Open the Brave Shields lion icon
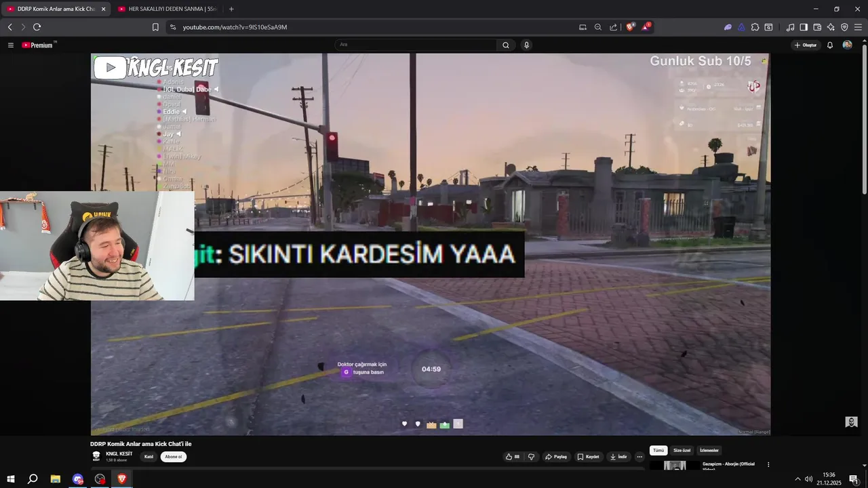Viewport: 868px width, 488px height. (x=630, y=27)
